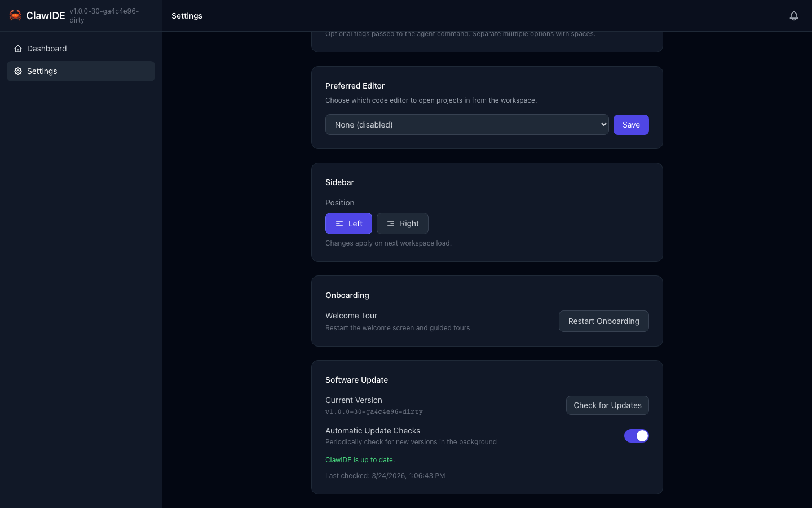Click the alignment icon inside the Right button
Screen dimensions: 812x508
390,224
